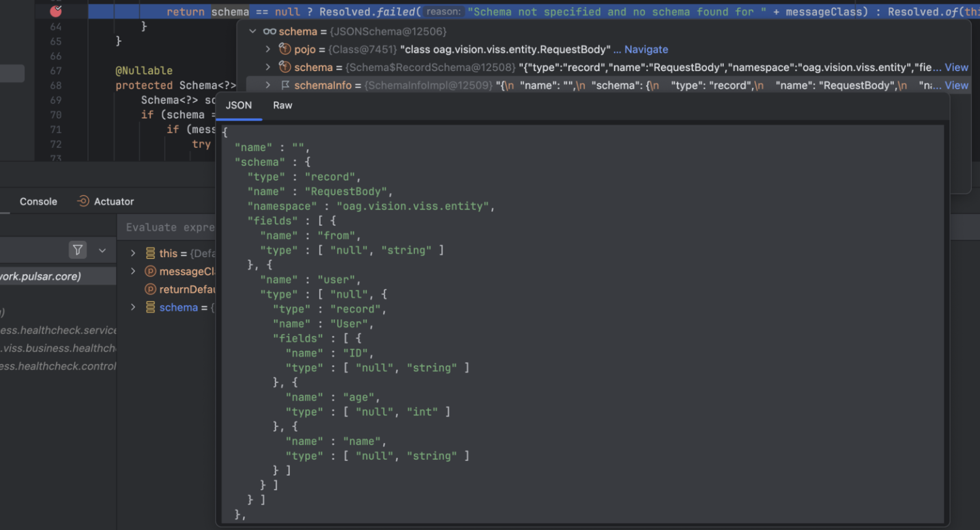Click the "namespace" line in the JSON viewer

(371, 206)
